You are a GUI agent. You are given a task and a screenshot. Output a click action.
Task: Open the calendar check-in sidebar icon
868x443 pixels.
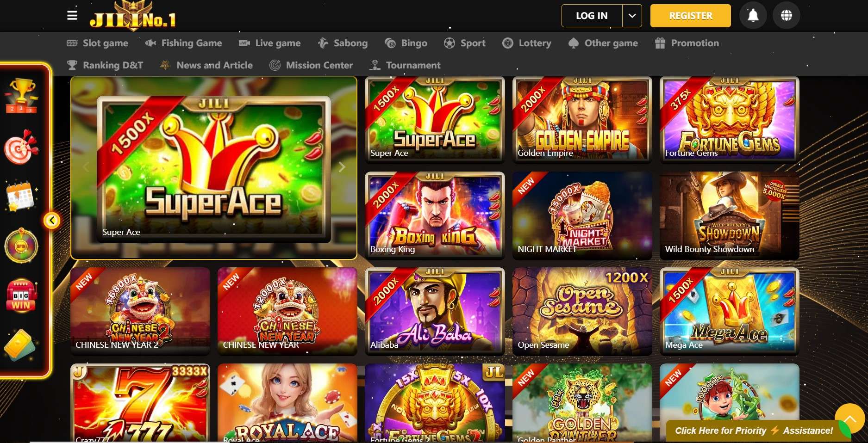21,196
